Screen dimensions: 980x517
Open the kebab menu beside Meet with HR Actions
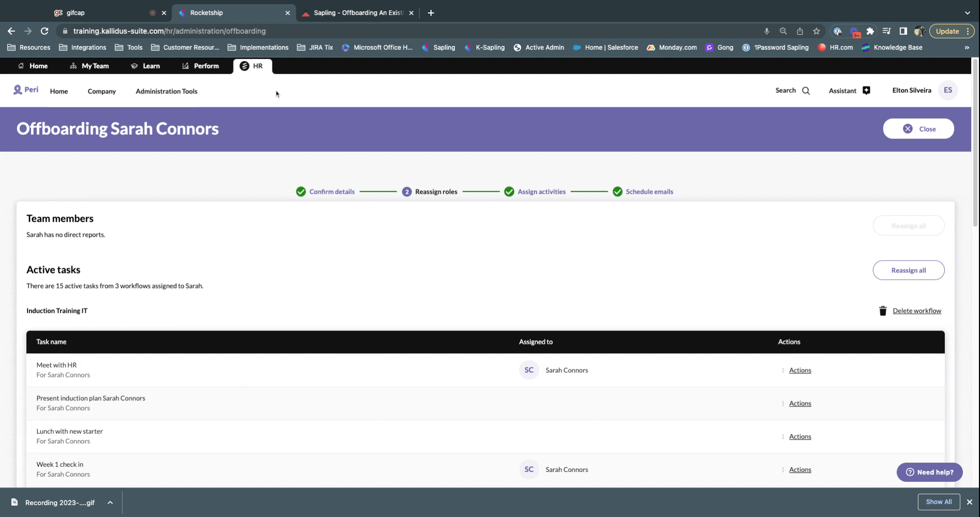pos(783,370)
